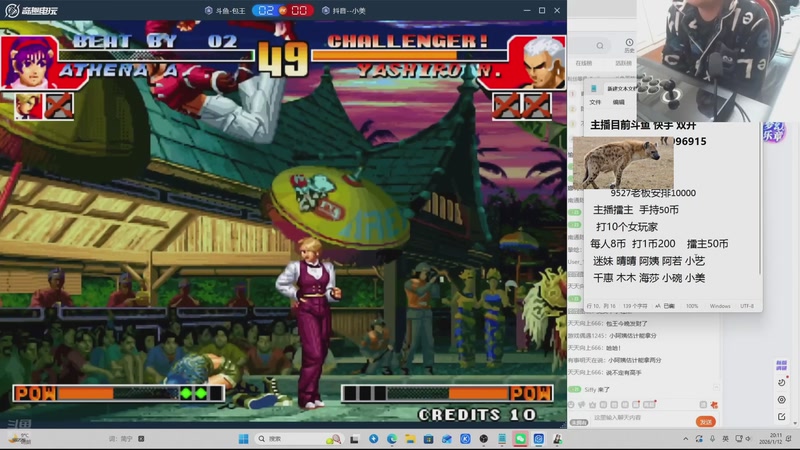Open the 文件 menu in Notepad
Viewport: 800px width, 450px height.
pos(595,102)
